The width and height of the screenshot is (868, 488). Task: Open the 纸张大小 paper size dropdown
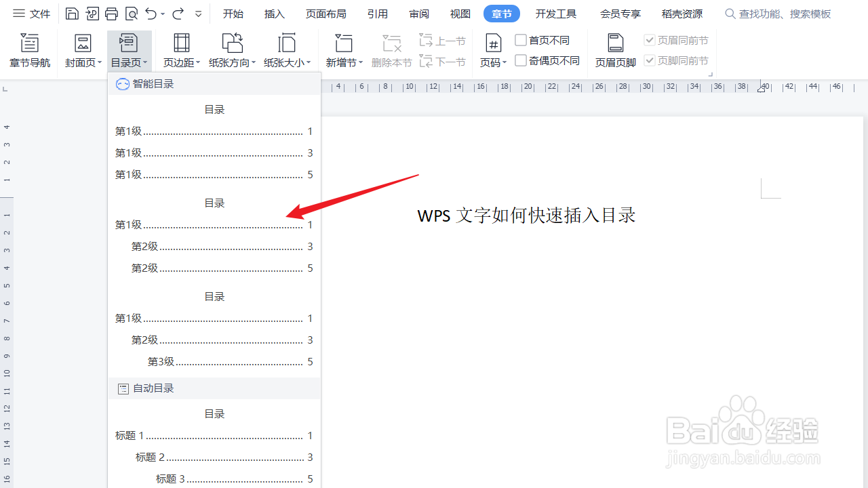pyautogui.click(x=288, y=52)
